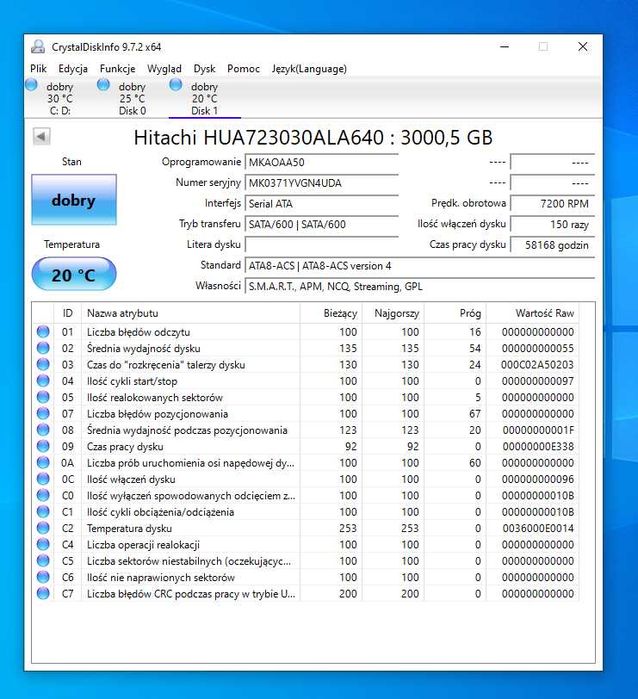The image size is (638, 699).
Task: Open the Język(Language) menu
Action: click(309, 69)
